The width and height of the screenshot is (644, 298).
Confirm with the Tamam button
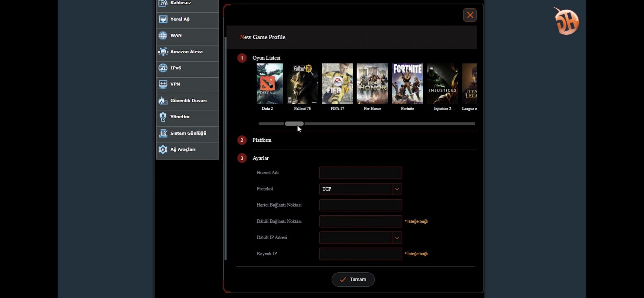point(353,280)
